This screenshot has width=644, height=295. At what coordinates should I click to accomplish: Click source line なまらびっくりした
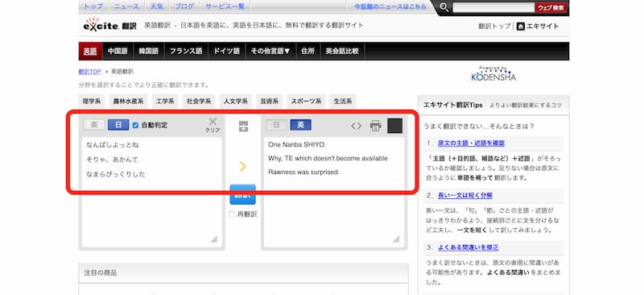tap(115, 174)
